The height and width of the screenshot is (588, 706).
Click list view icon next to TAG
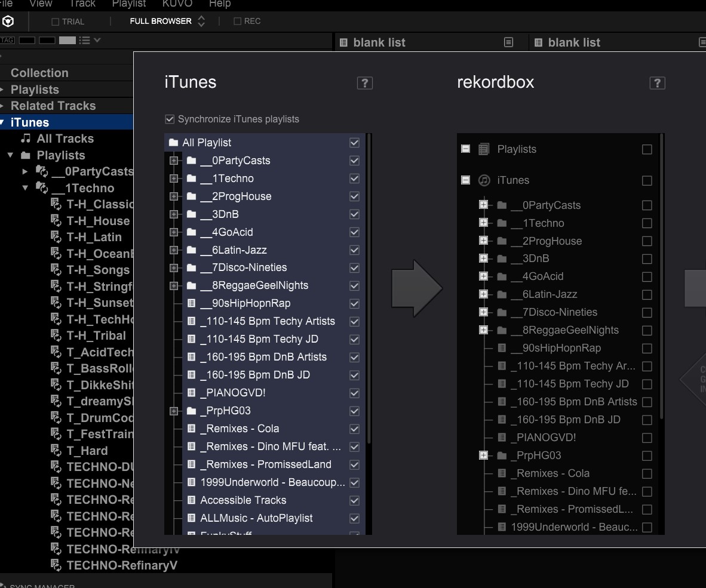[85, 40]
